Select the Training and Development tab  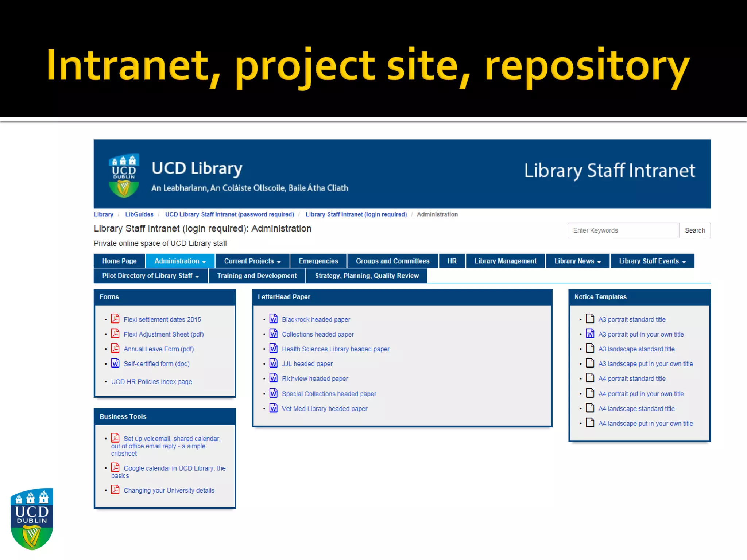pos(257,276)
